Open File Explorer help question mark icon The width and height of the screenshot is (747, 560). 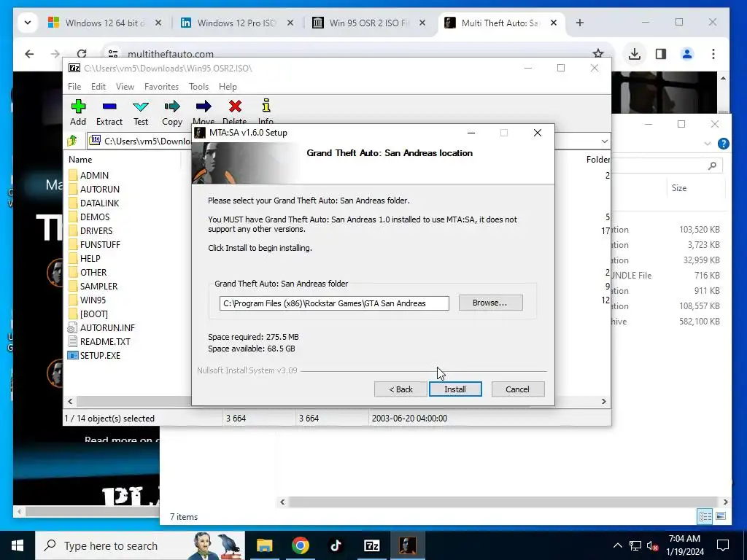coord(723,144)
